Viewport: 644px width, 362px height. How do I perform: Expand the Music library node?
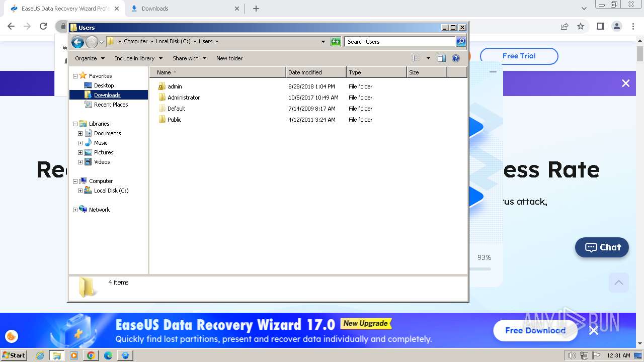click(80, 143)
